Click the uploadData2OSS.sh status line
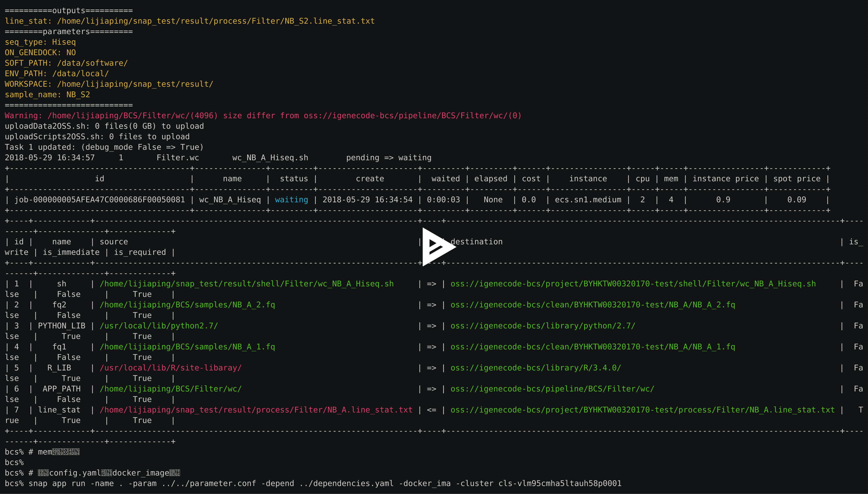Image resolution: width=868 pixels, height=494 pixels. coord(104,126)
